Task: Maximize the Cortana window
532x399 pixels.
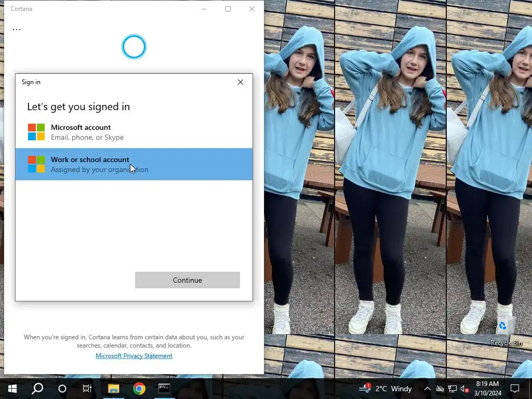Action: click(228, 9)
